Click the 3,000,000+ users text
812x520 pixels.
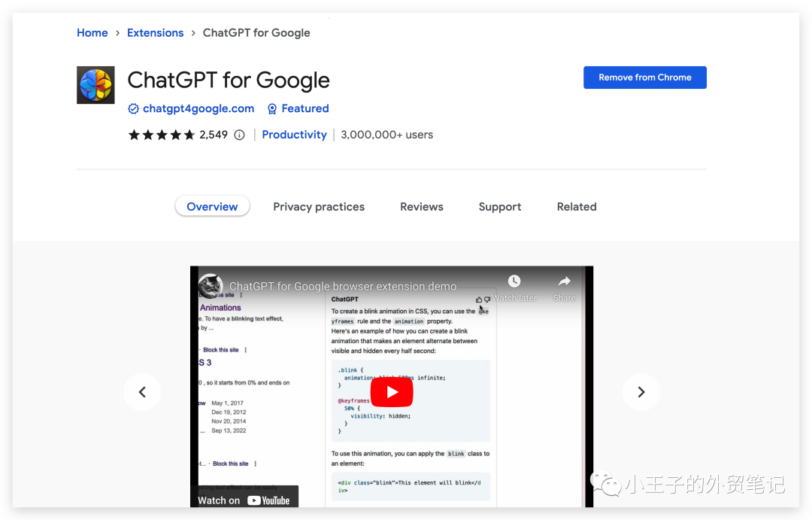tap(387, 135)
